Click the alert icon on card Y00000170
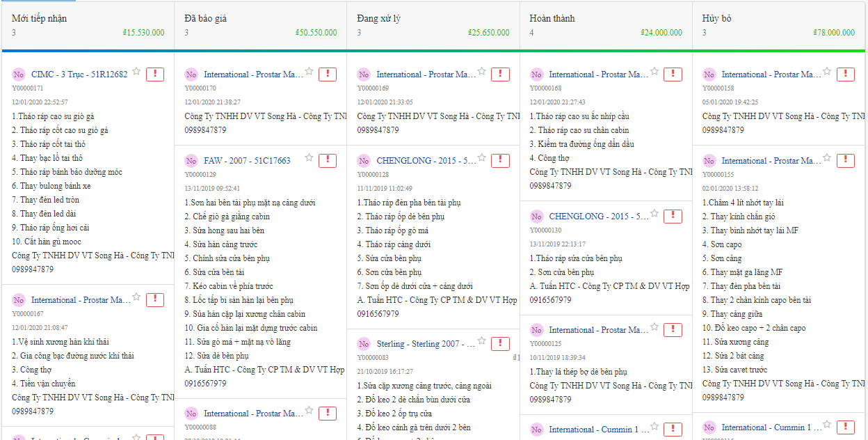This screenshot has height=440, width=868. tap(328, 74)
